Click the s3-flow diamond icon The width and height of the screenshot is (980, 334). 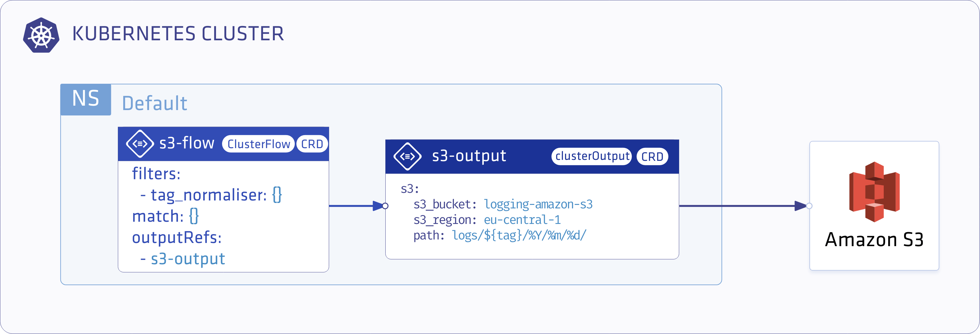[140, 144]
